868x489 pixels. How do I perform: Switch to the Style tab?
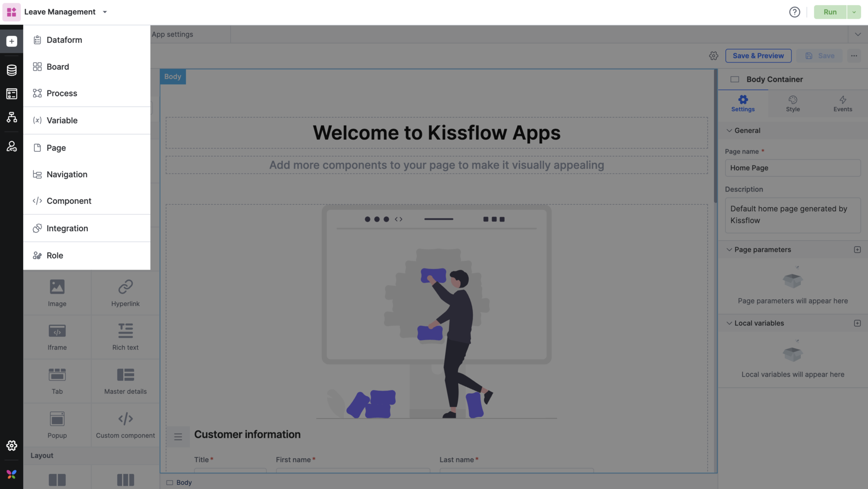coord(793,103)
